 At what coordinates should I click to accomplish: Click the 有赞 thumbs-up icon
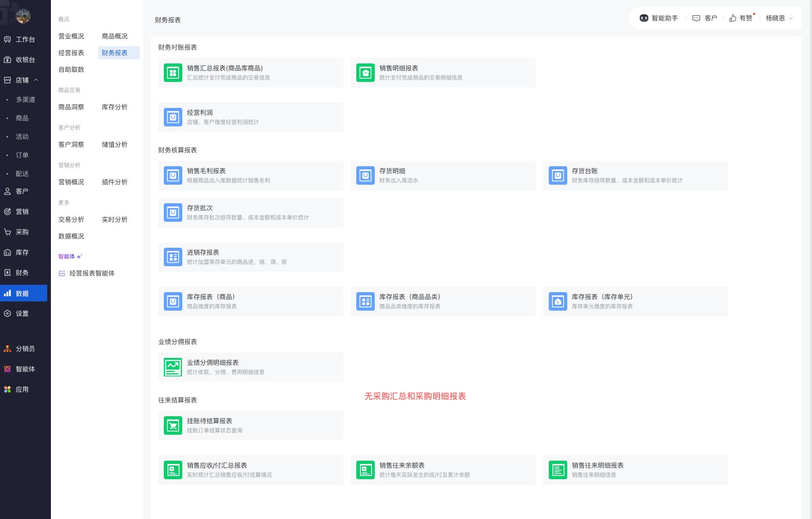click(x=733, y=18)
